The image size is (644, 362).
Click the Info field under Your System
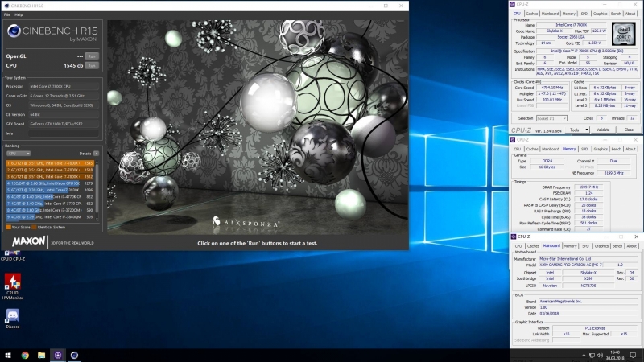click(64, 134)
